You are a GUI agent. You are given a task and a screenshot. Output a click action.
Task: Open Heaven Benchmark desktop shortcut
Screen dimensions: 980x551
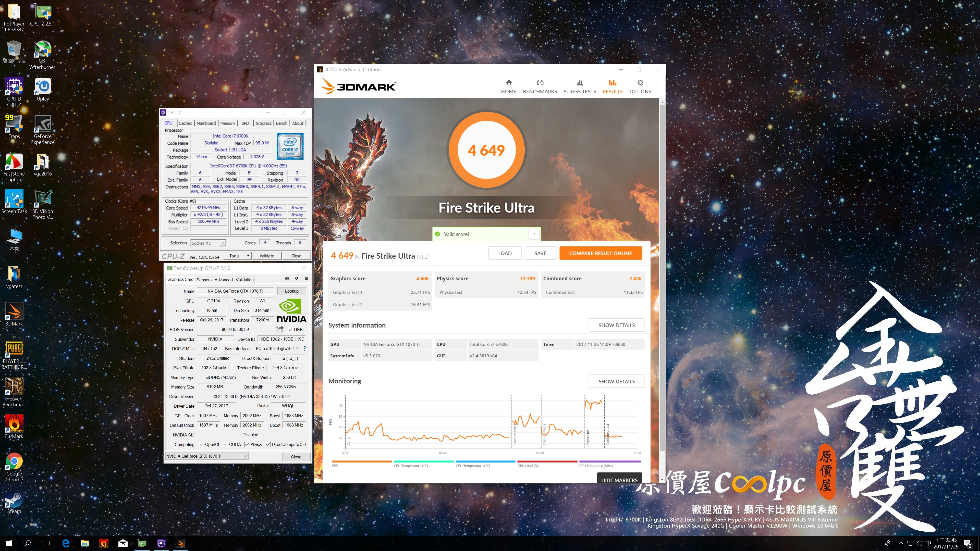14,392
